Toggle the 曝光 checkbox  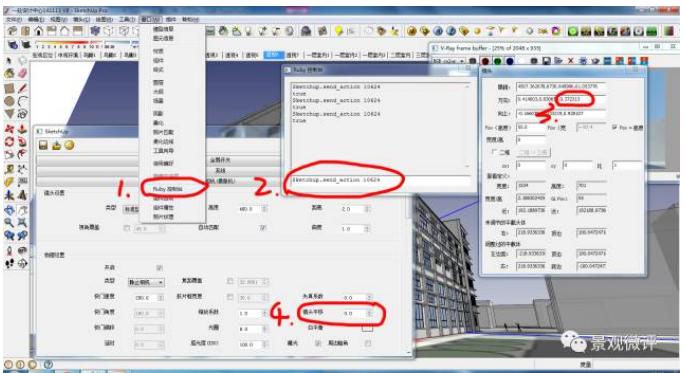[318, 343]
